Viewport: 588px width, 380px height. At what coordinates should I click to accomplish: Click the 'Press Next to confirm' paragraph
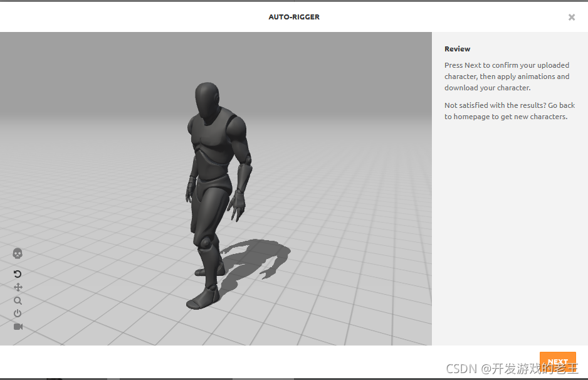(507, 76)
